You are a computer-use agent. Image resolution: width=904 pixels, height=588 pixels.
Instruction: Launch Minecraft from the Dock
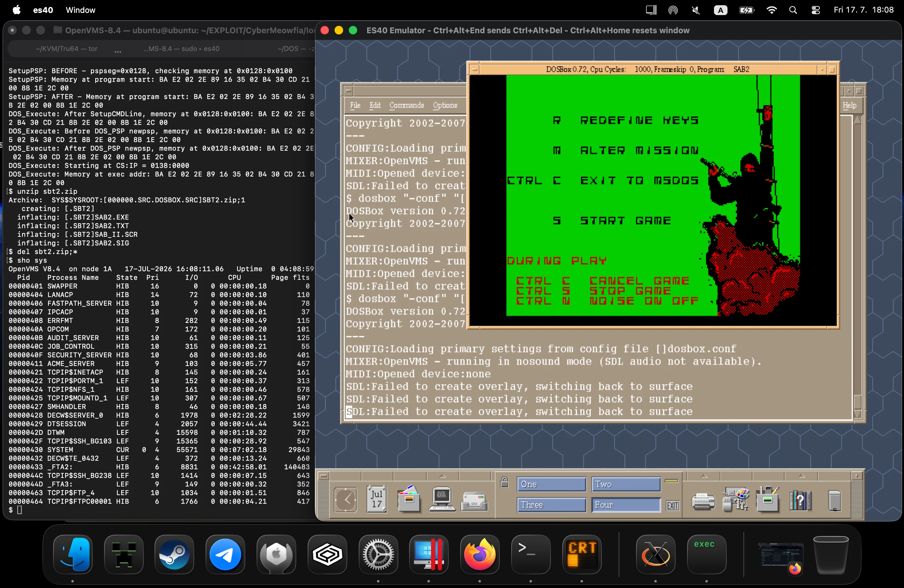(124, 554)
